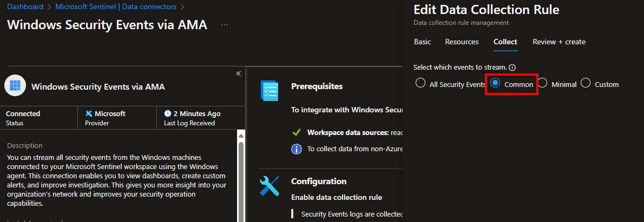644x222 pixels.
Task: Click the Edit Data Collection Rule title
Action: tap(487, 10)
